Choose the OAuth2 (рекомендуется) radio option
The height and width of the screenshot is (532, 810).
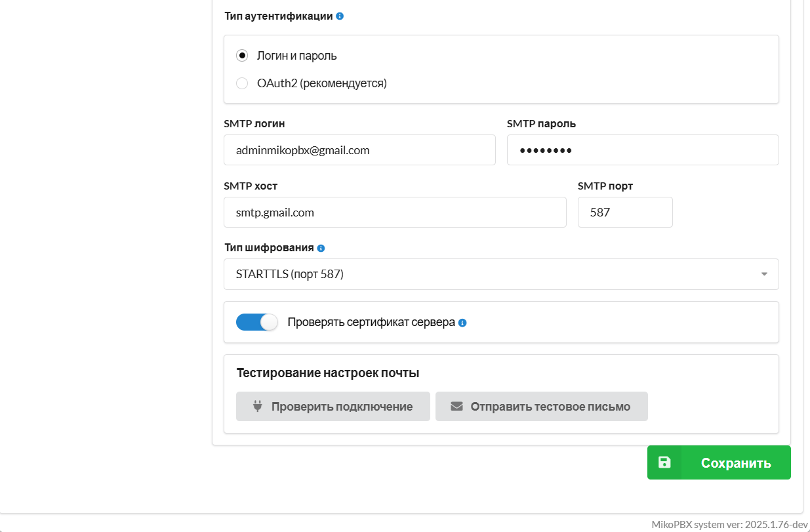coord(242,83)
